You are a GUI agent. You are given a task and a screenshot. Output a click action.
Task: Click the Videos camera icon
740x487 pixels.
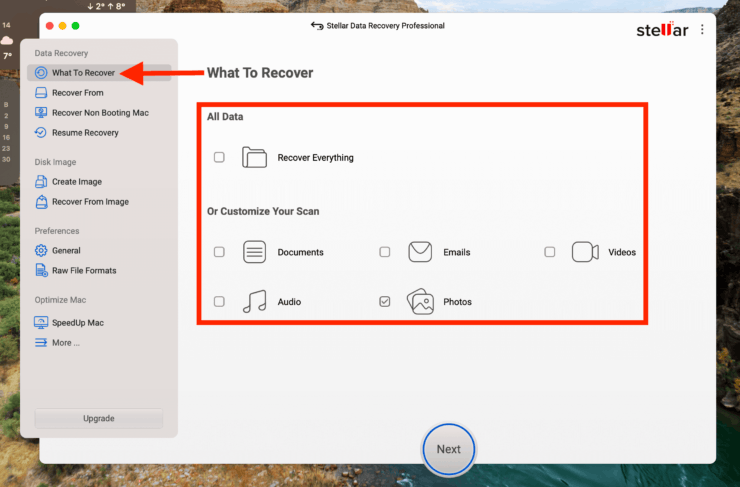585,252
